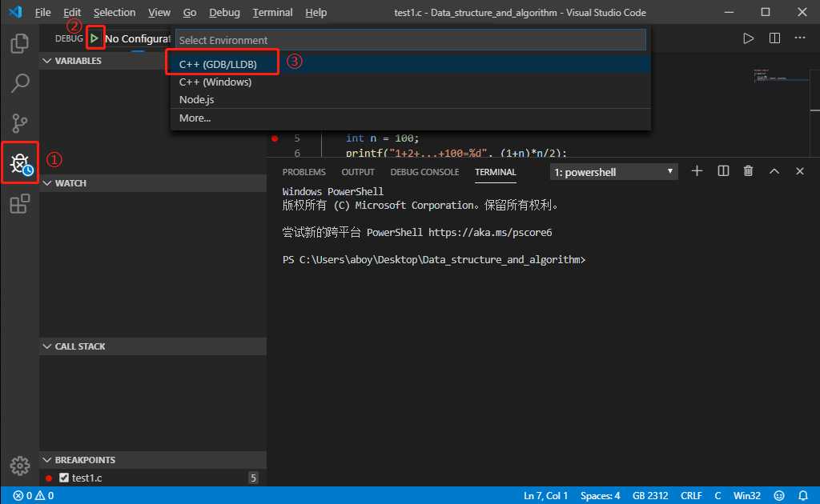Open the Debug menu
The height and width of the screenshot is (504, 820).
tap(224, 12)
